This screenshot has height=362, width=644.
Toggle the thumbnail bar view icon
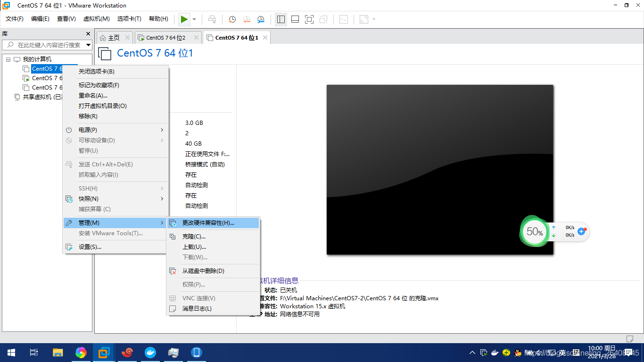(x=295, y=19)
